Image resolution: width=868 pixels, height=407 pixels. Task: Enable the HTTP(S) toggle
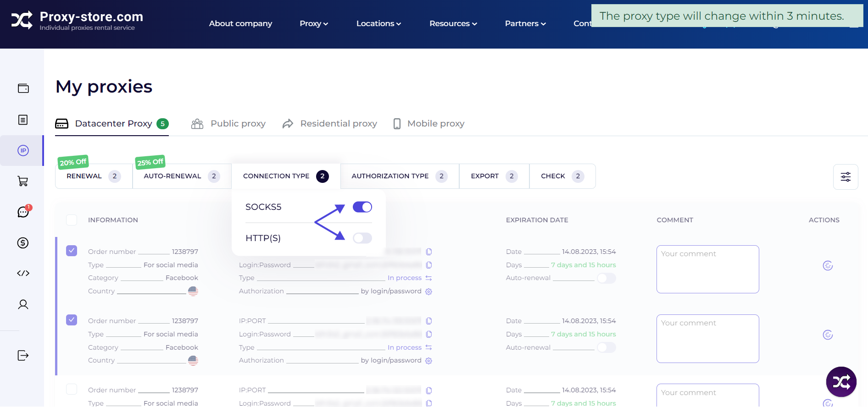pos(362,238)
